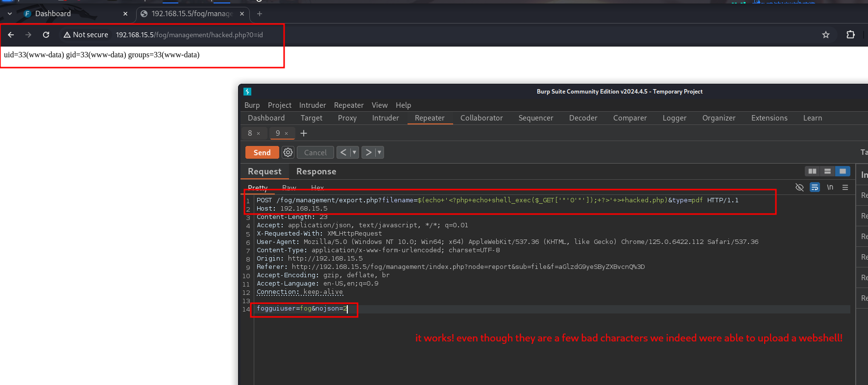
Task: Click the Cancel button
Action: [x=315, y=152]
